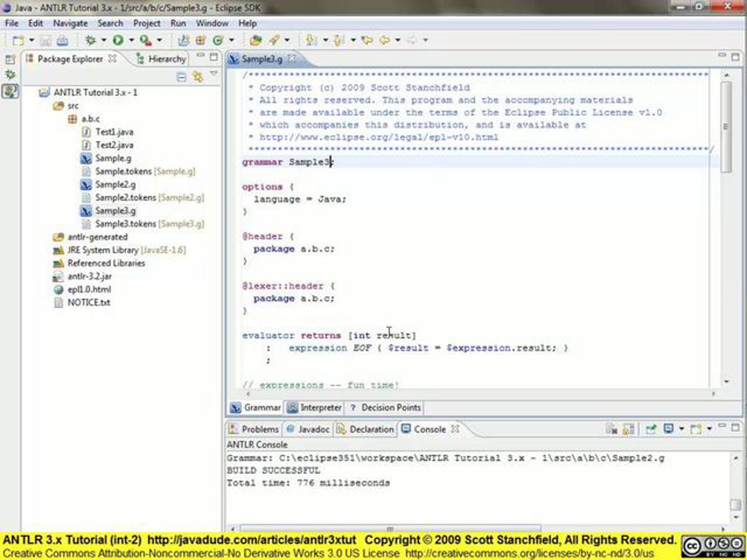747x560 pixels.
Task: Go to the previous annotation icon
Action: point(339,40)
